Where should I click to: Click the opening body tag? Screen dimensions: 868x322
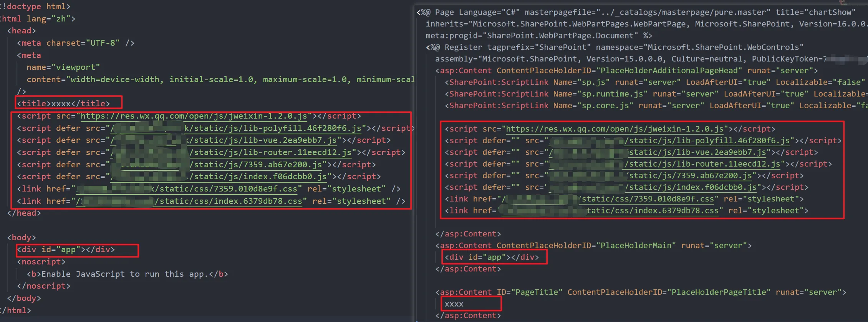point(22,238)
